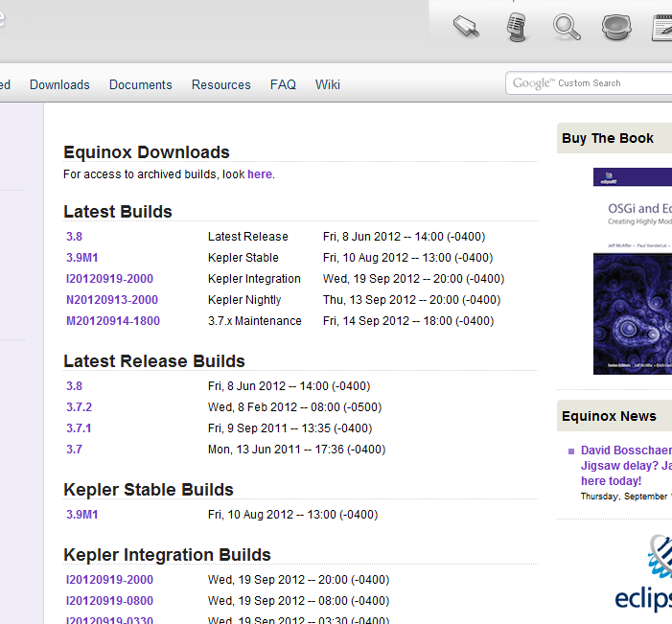Click 'Fri, 14 Sep 2012 -- 18:00' date

click(x=408, y=321)
